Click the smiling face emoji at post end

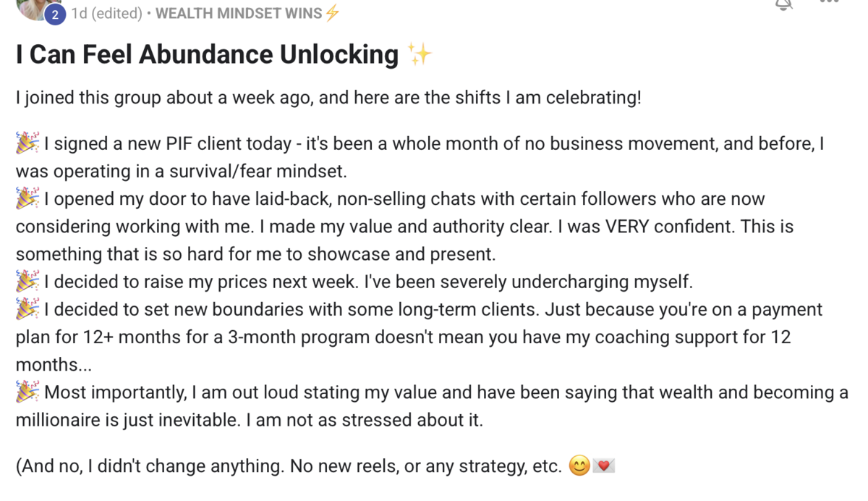coord(579,467)
